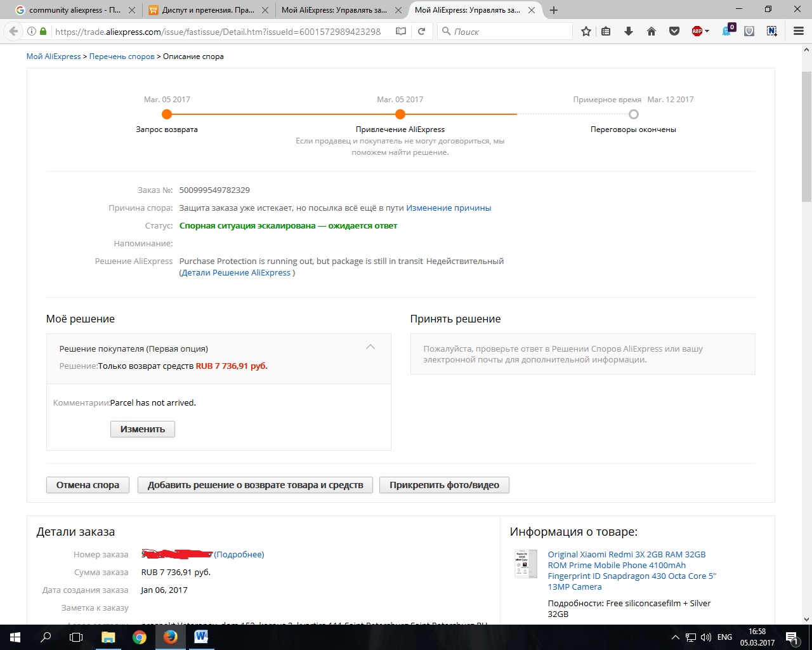The height and width of the screenshot is (650, 812).
Task: Close the 'Диспут и претензия' tab
Action: pyautogui.click(x=265, y=10)
